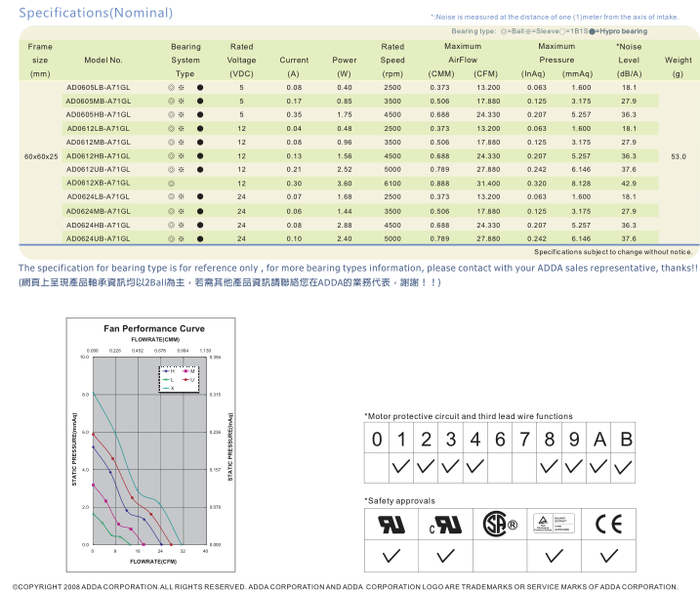Select model AD0612UB-A71GL
Image resolution: width=700 pixels, height=593 pixels.
99,169
